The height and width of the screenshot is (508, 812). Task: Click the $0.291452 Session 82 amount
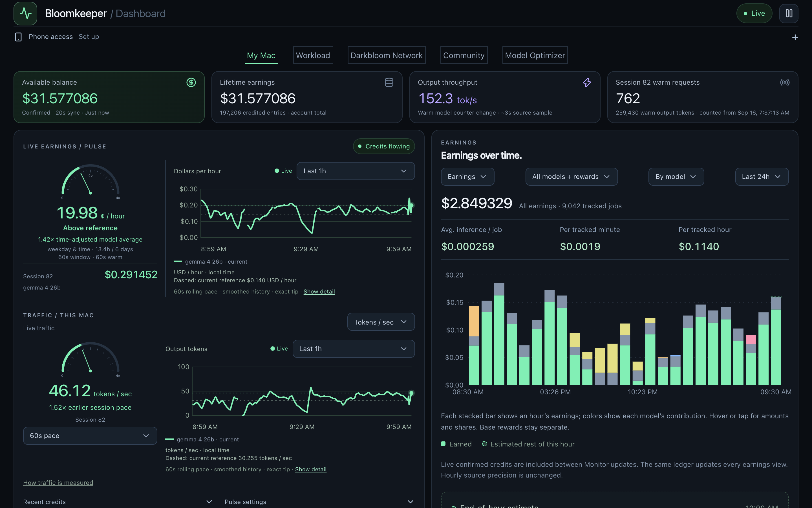[131, 275]
